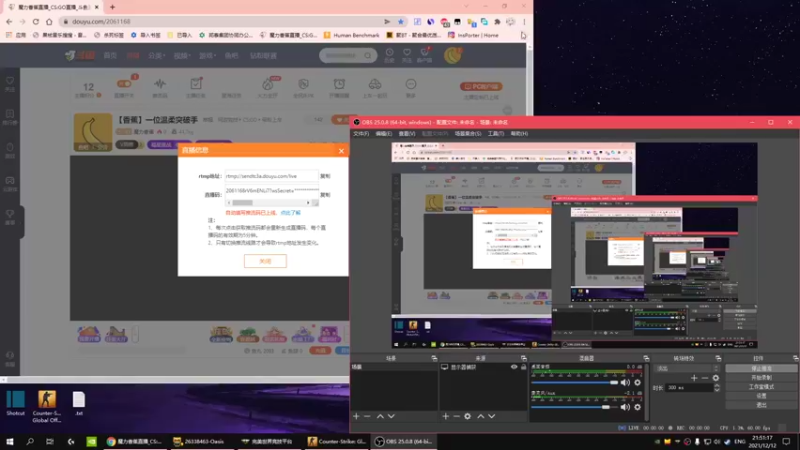Toggle the live broadcast switch in Douyu toolbar
Screen dimensions: 800x450
(x=124, y=84)
